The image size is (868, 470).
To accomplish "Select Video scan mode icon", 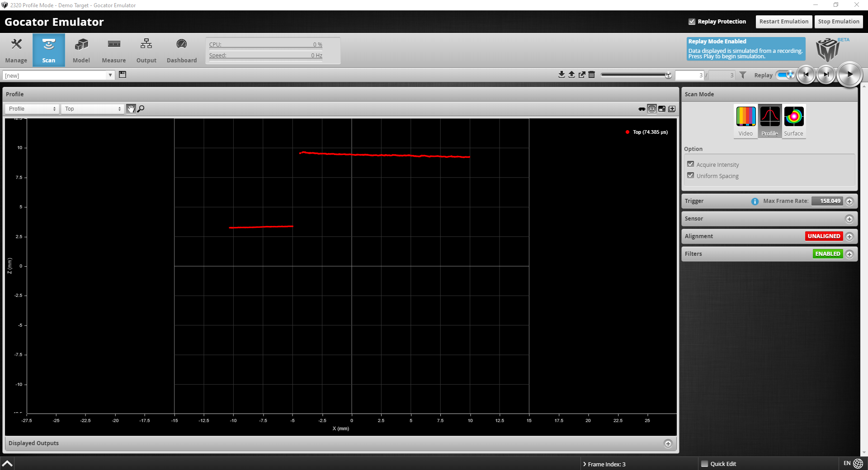I will click(x=745, y=121).
